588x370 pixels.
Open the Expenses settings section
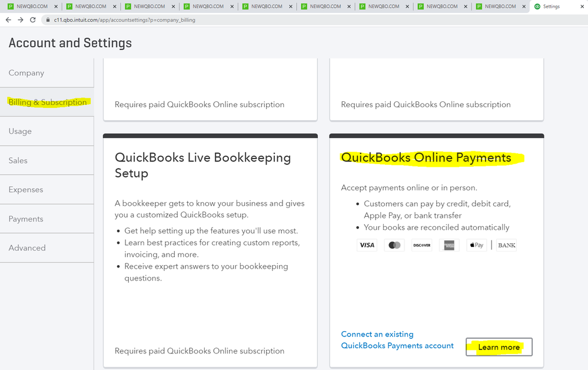[47, 190]
